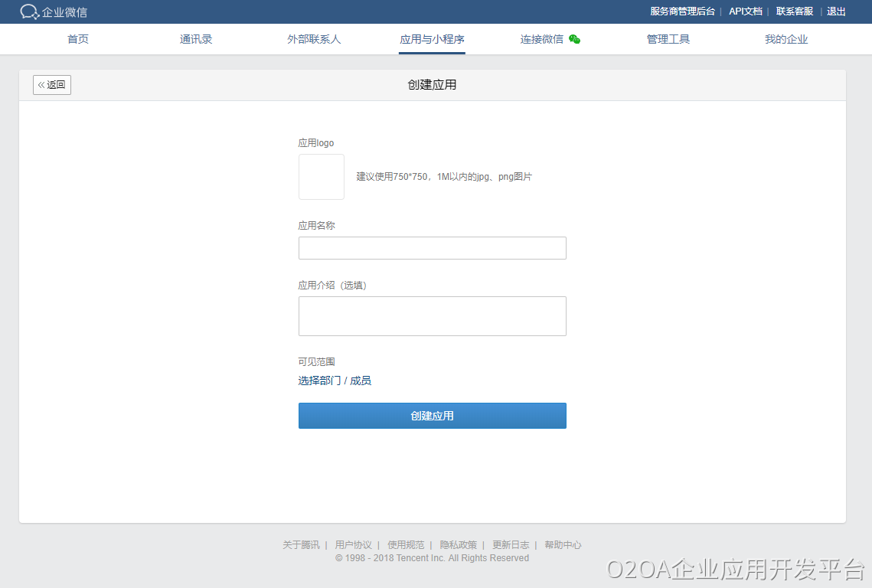
Task: Open 服务商管理后台 link
Action: point(682,11)
